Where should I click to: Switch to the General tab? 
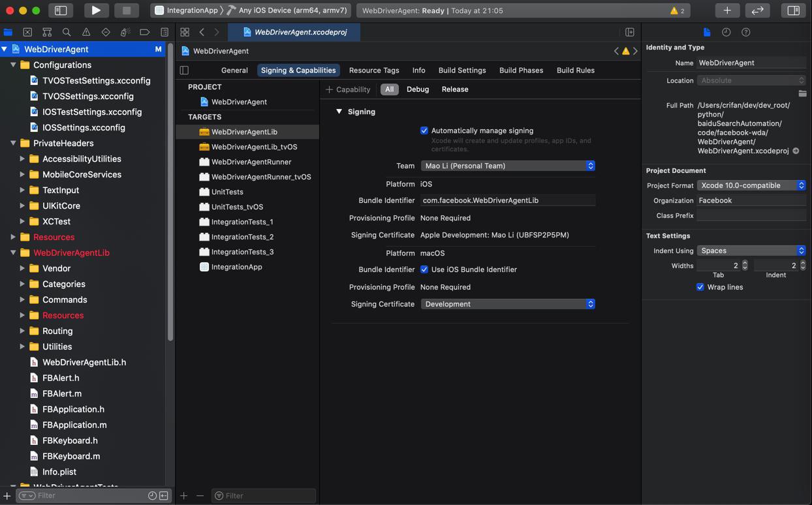(x=234, y=70)
